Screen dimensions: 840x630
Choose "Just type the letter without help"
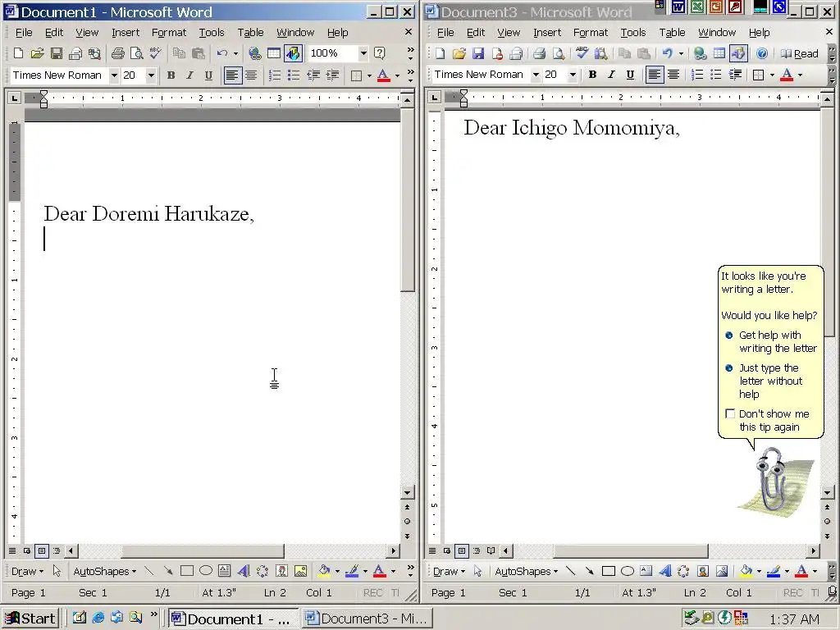[771, 381]
